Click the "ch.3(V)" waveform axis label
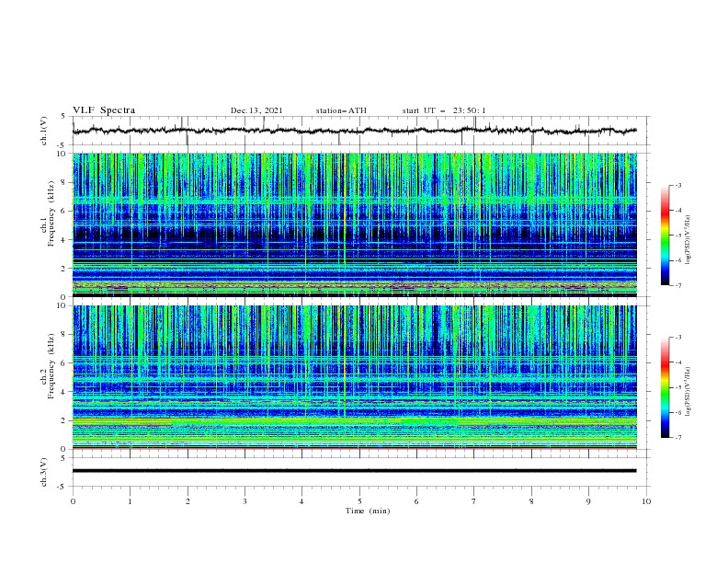Viewport: 728px width, 563px height. pos(44,472)
